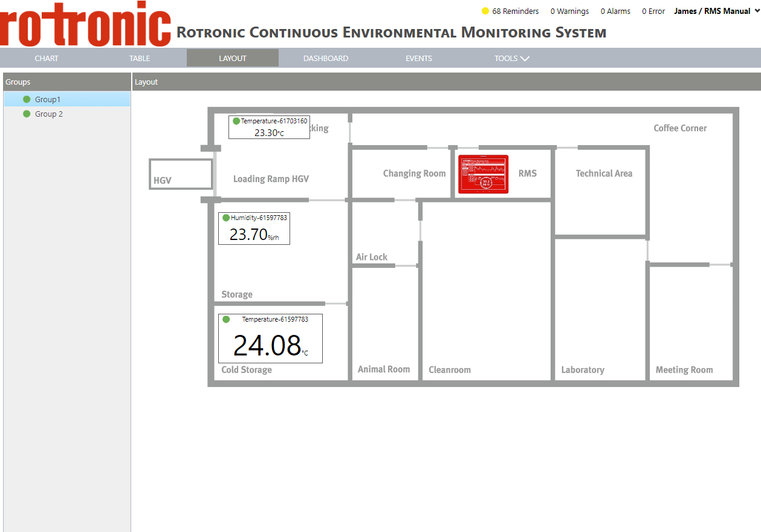Click the Technical Area label
The width and height of the screenshot is (761, 532).
(604, 174)
